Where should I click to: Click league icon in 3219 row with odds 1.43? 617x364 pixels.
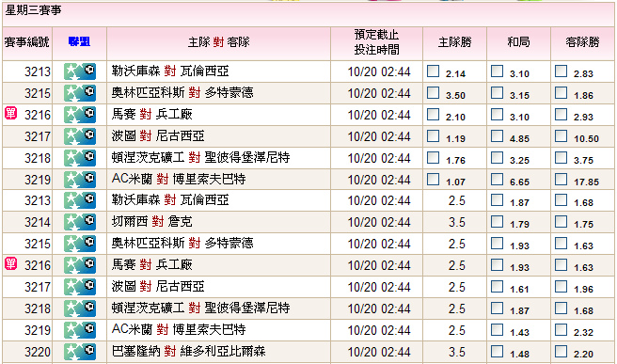(x=80, y=330)
